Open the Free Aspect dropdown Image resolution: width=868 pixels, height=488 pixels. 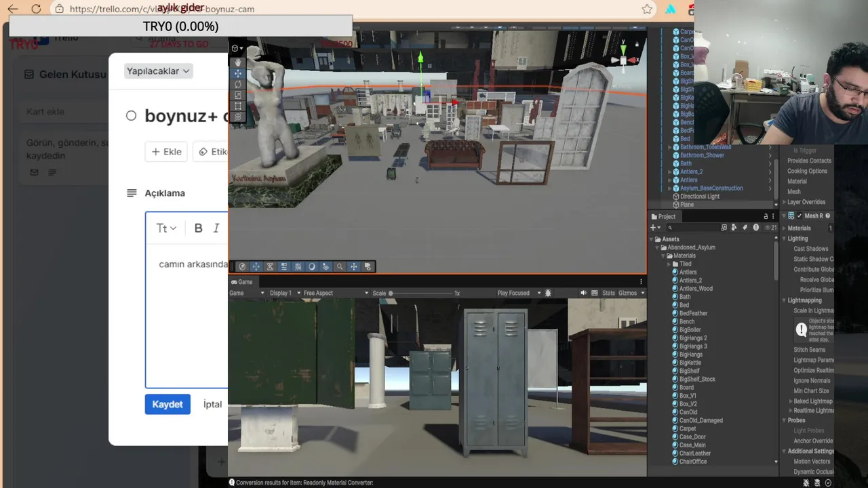point(336,293)
